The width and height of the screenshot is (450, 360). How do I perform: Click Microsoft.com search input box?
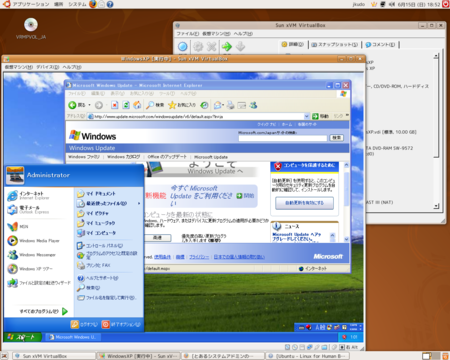click(x=283, y=138)
